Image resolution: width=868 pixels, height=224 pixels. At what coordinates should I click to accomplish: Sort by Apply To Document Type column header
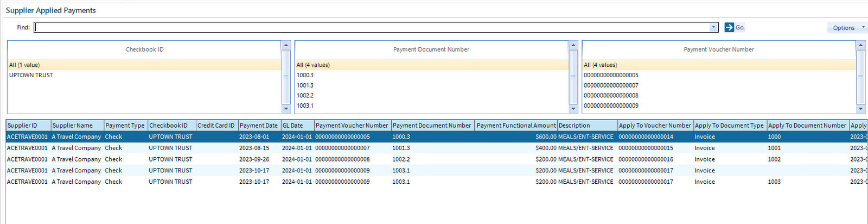(x=730, y=126)
